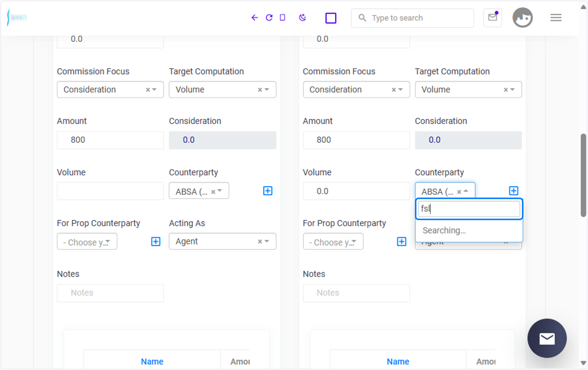The width and height of the screenshot is (588, 370).
Task: Open the hamburger menu
Action: coord(556,18)
